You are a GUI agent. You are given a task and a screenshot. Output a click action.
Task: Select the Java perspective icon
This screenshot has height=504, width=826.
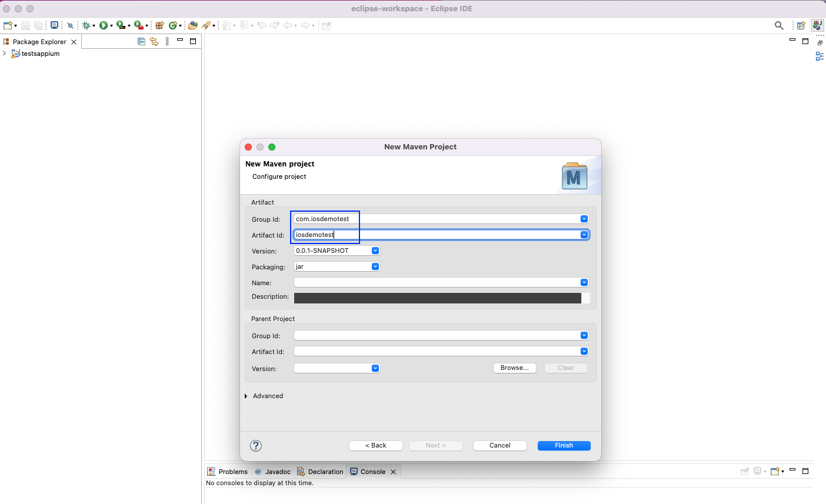(x=817, y=25)
